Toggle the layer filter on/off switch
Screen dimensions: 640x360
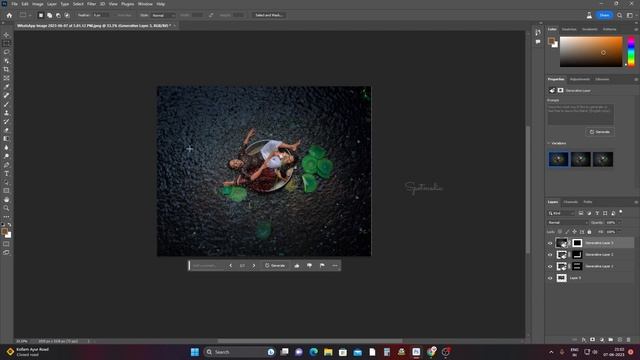(621, 212)
